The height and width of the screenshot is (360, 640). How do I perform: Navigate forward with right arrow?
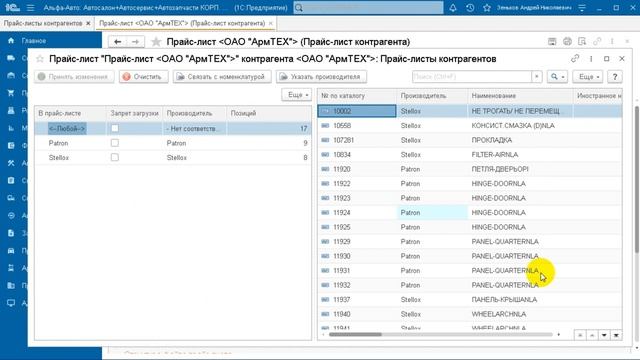pos(135,42)
